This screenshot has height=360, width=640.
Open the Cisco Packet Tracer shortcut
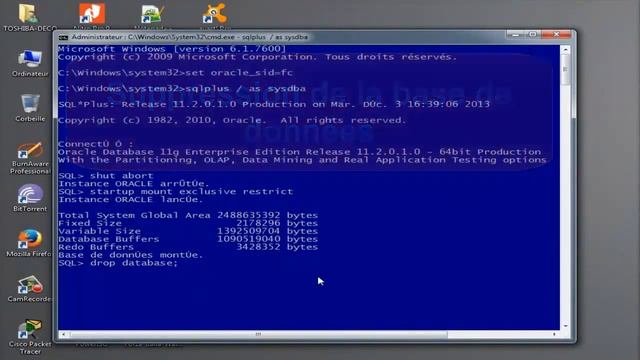tap(29, 337)
